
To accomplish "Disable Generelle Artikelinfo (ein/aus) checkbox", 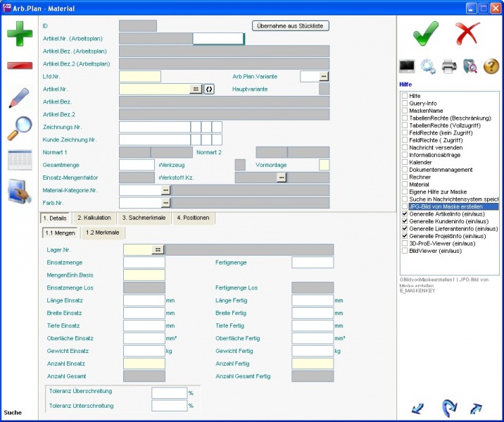I will click(405, 214).
